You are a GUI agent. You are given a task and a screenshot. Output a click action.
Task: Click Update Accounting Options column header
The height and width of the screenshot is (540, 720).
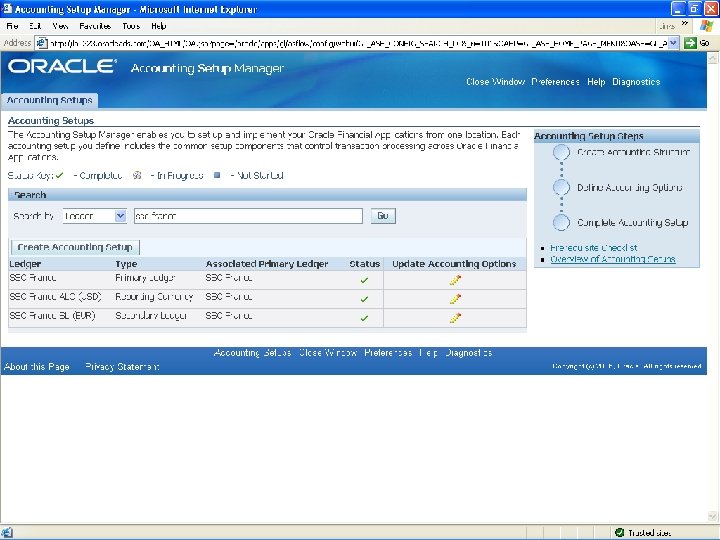point(454,264)
